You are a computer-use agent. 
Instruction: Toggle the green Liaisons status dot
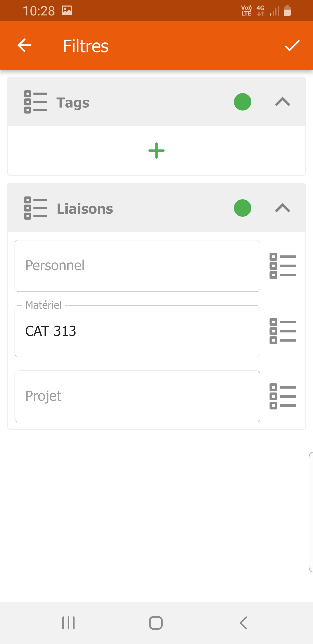click(242, 208)
